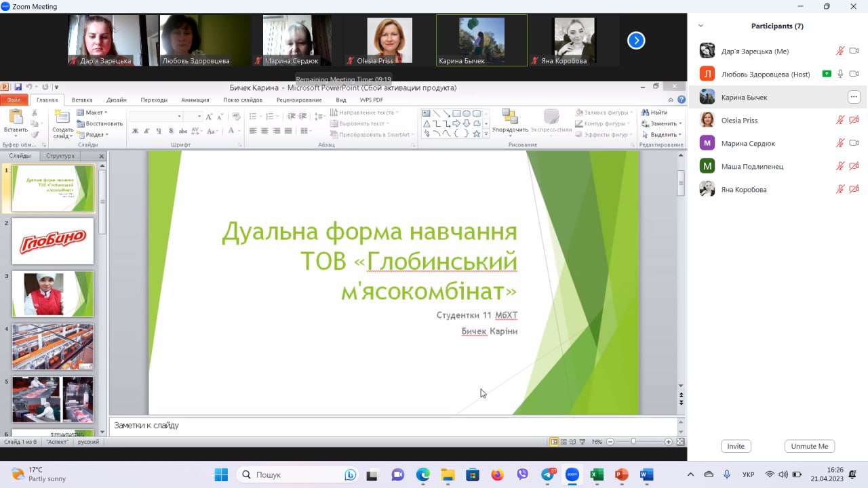Open Telegram from the taskbar
The width and height of the screenshot is (868, 488).
pos(548,474)
